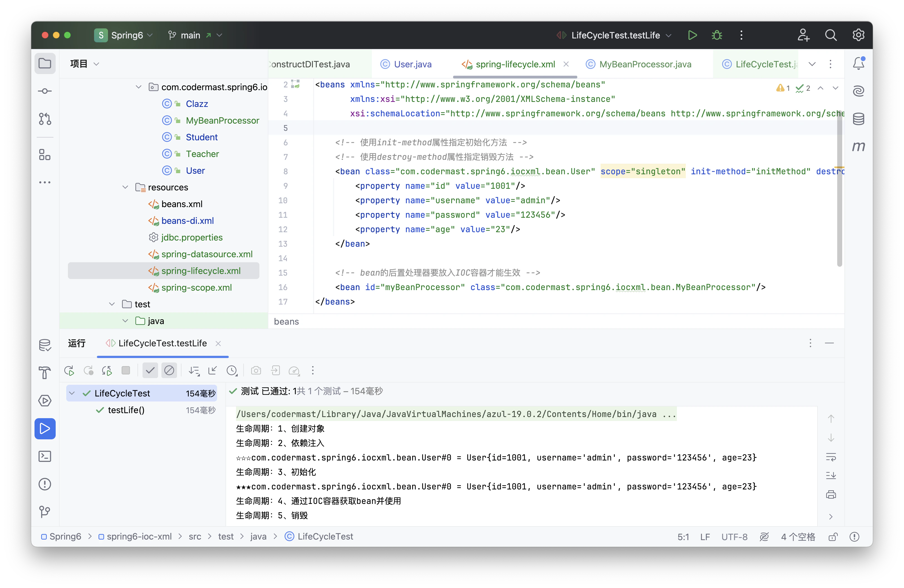Run LifeCycleTest.testLife with green play icon
The image size is (904, 588).
(692, 35)
